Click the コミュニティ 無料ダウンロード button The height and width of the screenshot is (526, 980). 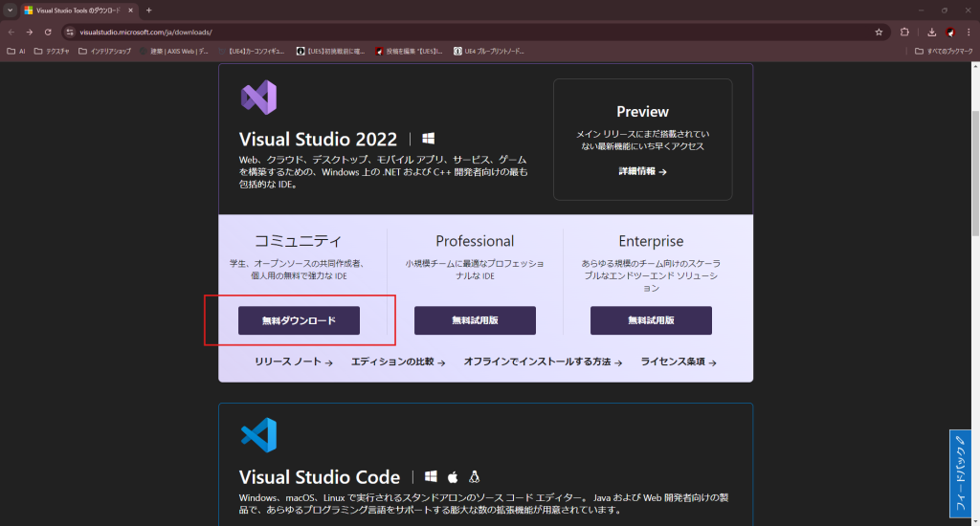pos(299,320)
